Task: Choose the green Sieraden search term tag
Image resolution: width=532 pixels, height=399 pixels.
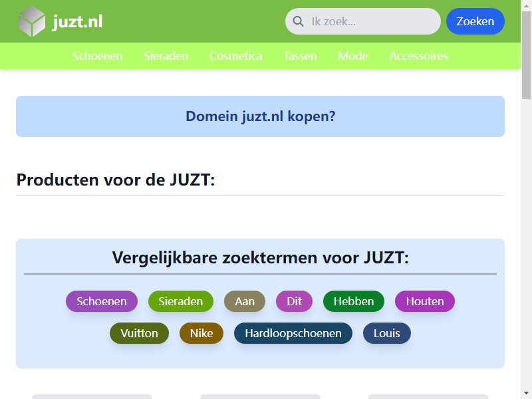Action: click(x=180, y=301)
